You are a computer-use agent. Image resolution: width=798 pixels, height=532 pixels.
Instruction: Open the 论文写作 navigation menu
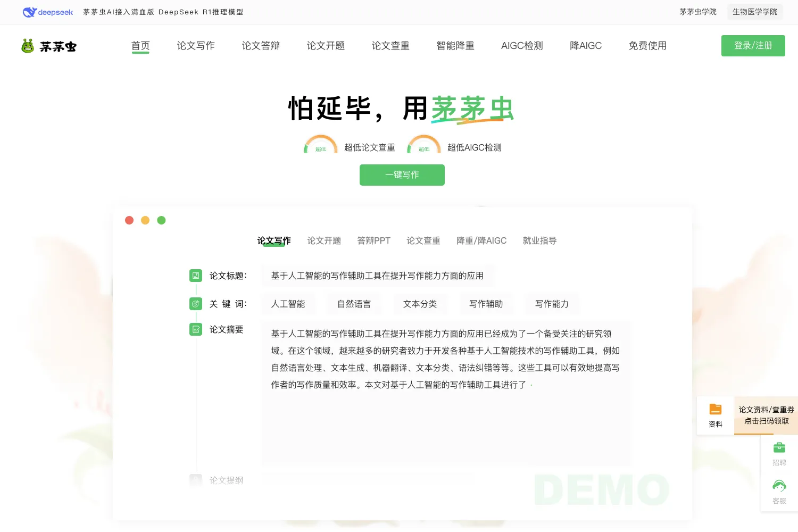(x=196, y=46)
